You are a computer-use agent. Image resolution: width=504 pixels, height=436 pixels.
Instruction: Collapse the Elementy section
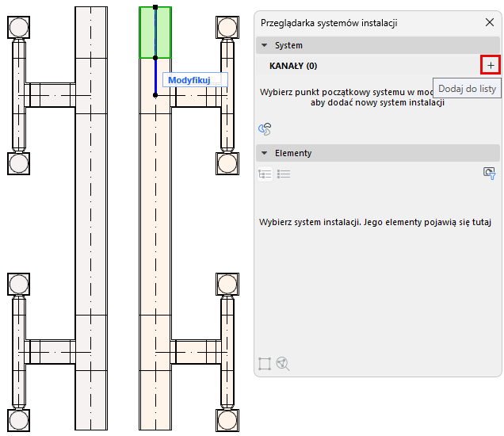point(264,153)
